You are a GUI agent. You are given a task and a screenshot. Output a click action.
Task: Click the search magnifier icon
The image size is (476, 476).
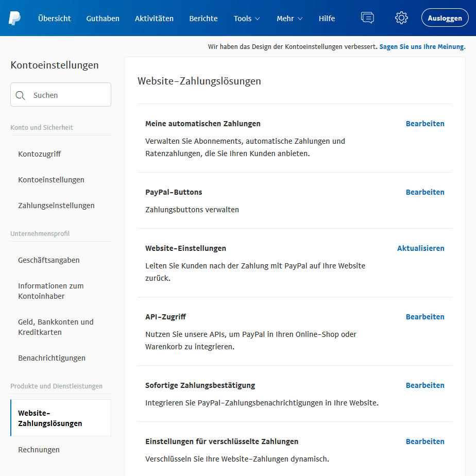(20, 95)
